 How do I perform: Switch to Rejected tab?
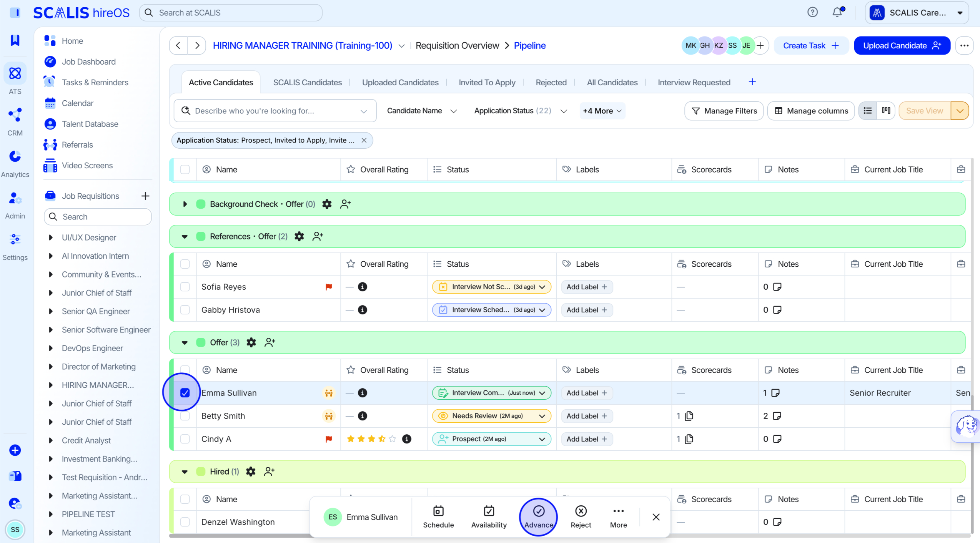pos(551,82)
